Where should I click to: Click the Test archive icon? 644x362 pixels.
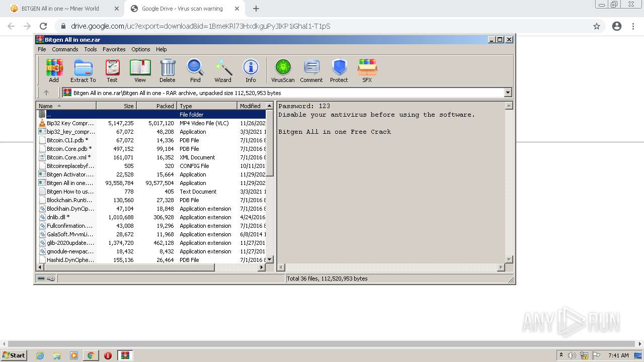pyautogui.click(x=112, y=70)
